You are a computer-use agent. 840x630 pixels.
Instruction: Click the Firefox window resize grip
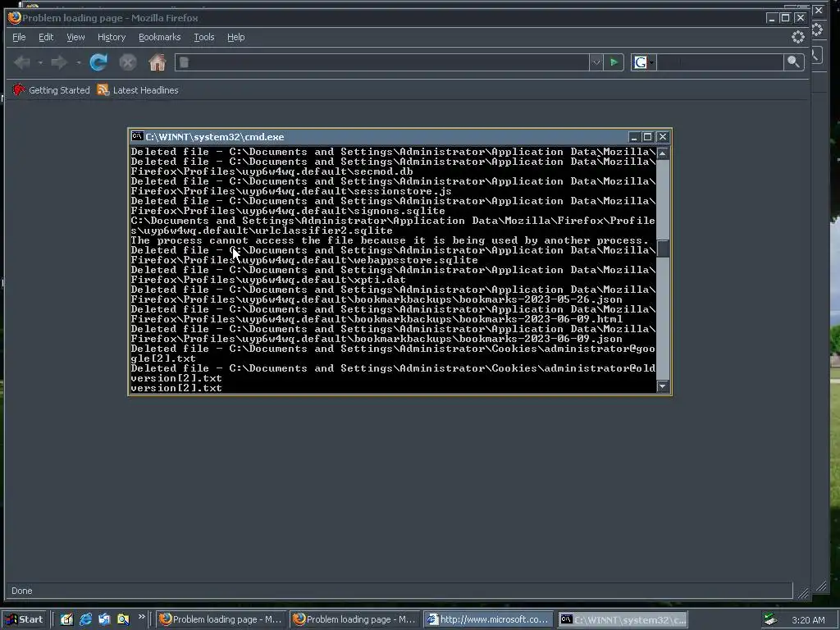(803, 592)
